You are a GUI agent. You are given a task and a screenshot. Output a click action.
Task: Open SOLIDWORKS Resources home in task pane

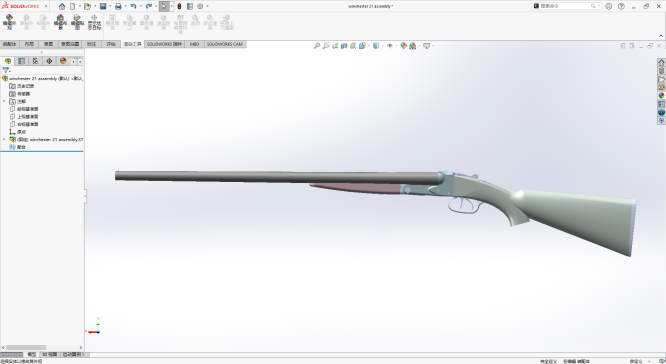click(x=661, y=62)
